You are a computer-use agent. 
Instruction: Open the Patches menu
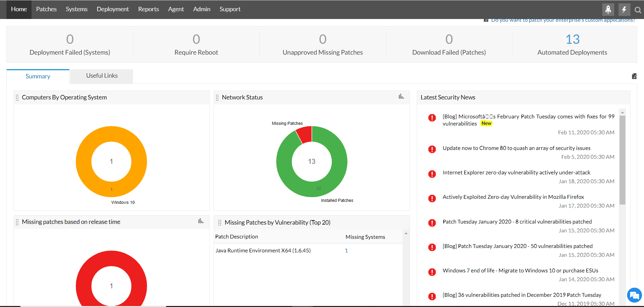[46, 9]
